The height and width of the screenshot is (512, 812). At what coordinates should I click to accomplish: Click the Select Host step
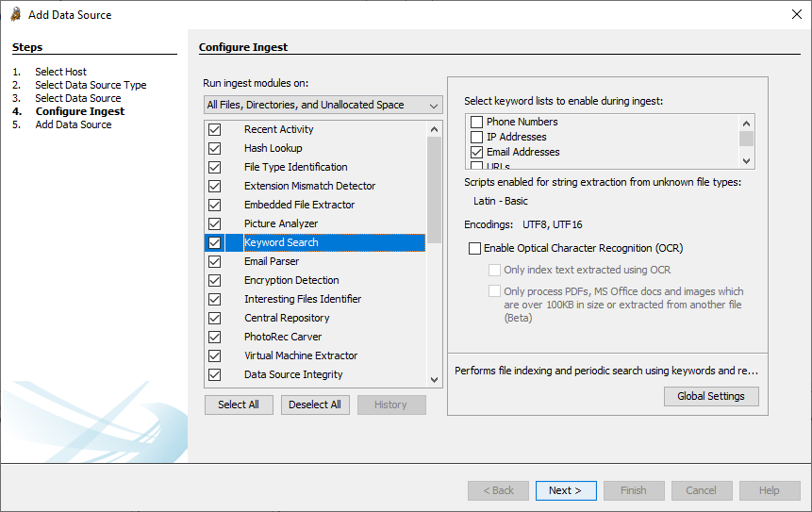[x=60, y=72]
